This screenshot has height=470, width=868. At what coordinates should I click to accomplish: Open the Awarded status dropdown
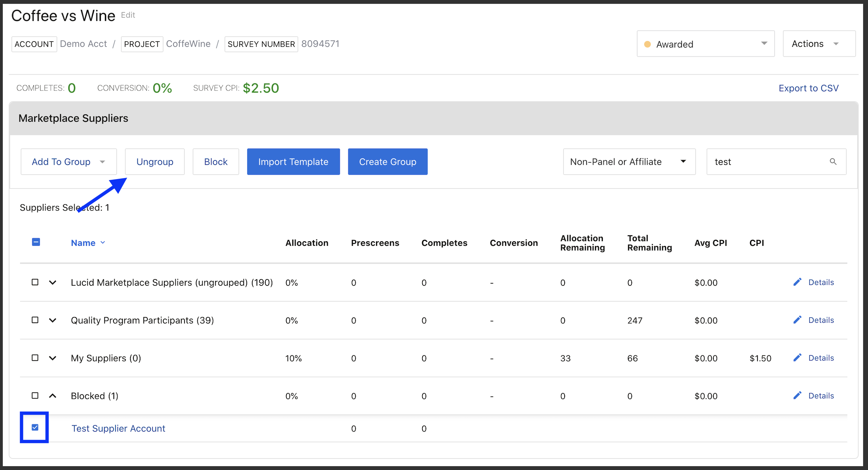click(x=706, y=44)
